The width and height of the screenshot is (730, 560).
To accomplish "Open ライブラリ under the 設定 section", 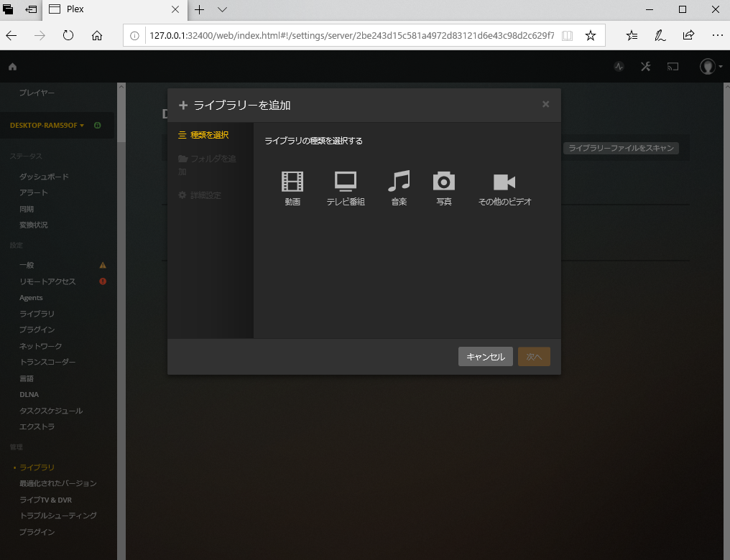I will coord(37,314).
